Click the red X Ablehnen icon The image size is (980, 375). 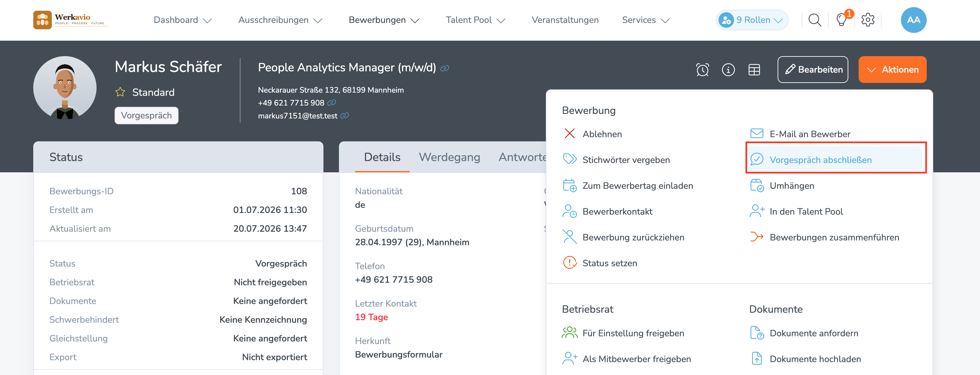pos(569,134)
